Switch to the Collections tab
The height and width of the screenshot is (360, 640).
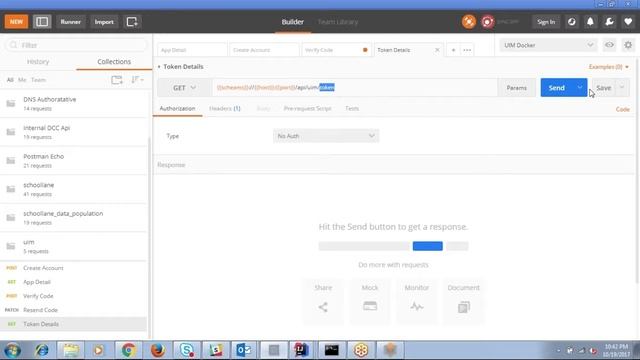[x=114, y=62]
